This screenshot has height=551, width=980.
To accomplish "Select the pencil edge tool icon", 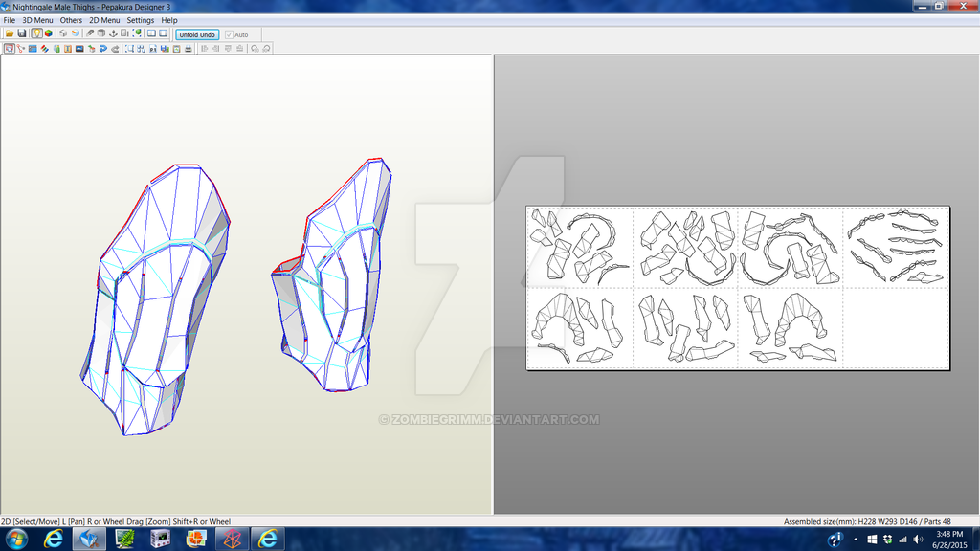I will [89, 33].
